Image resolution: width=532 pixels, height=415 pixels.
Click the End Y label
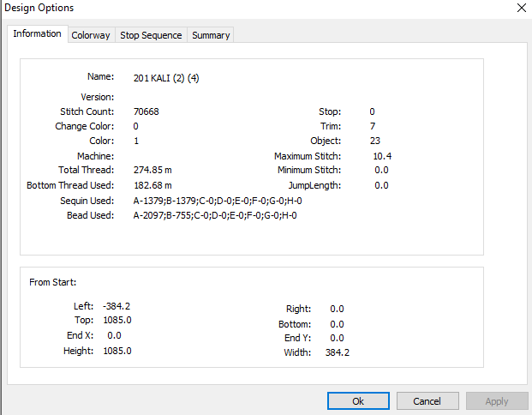[x=297, y=338]
